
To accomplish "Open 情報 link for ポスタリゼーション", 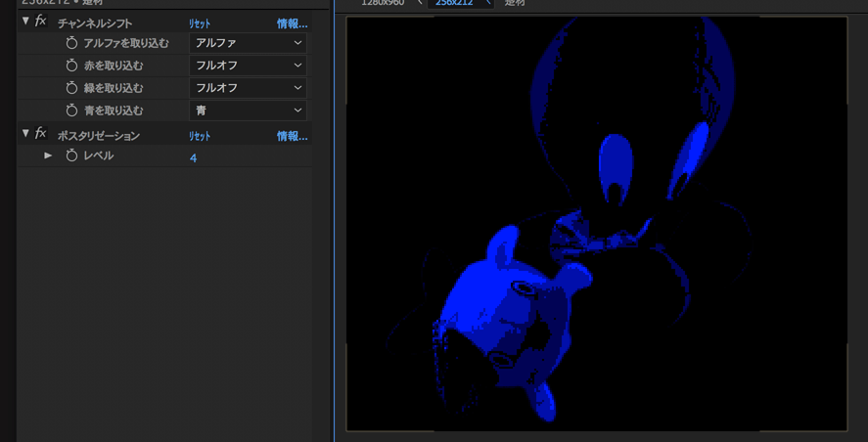I will pyautogui.click(x=293, y=136).
